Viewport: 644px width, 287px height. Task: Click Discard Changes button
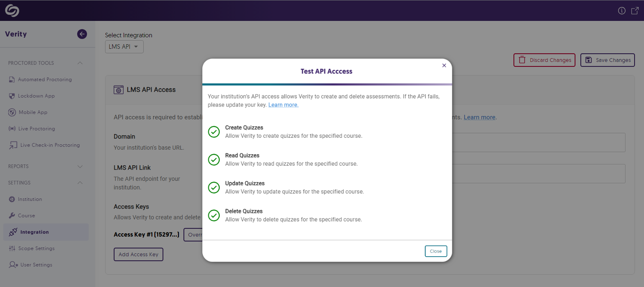(544, 60)
